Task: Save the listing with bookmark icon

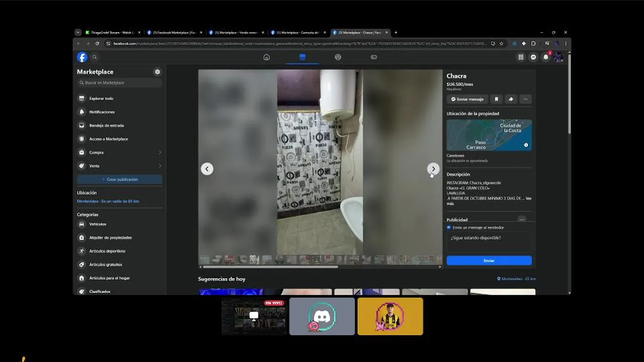Action: (x=496, y=99)
